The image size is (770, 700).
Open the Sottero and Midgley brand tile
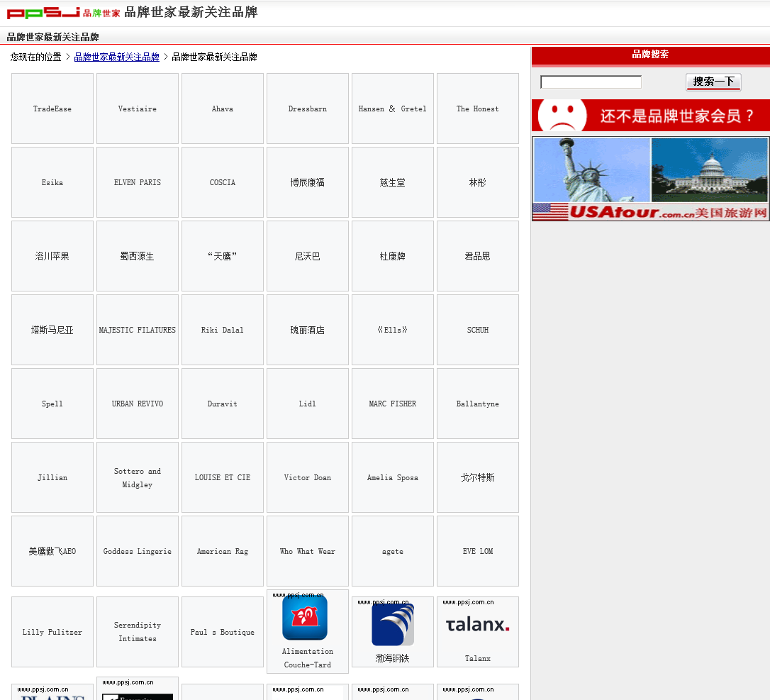(138, 477)
